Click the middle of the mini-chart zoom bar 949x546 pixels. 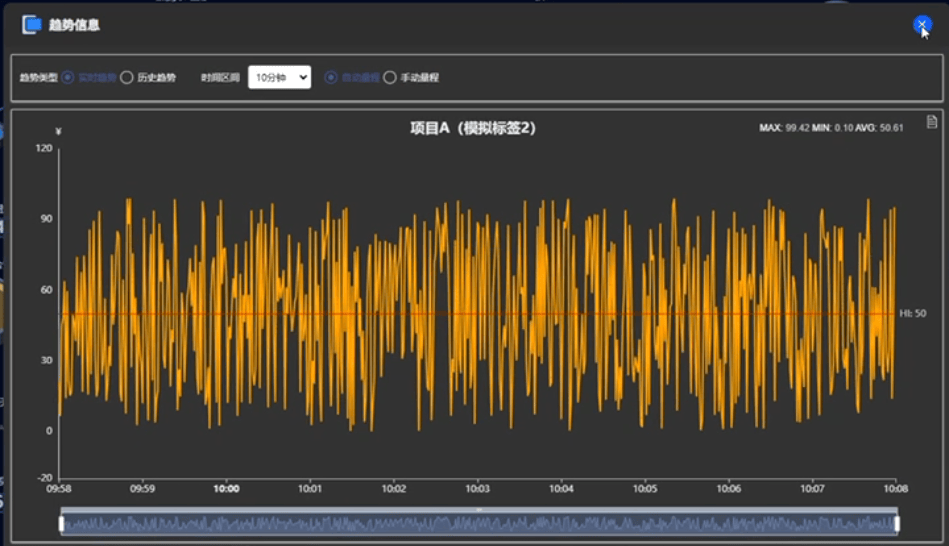pos(479,523)
